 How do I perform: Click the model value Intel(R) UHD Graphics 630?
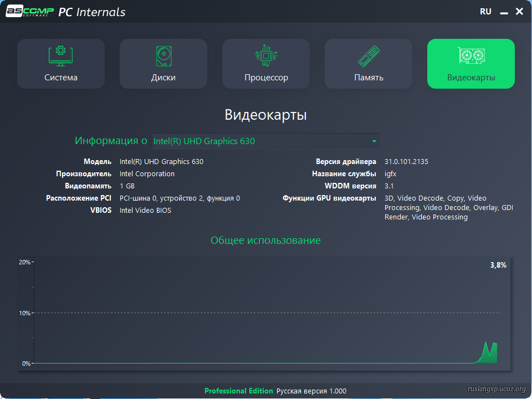tap(161, 162)
